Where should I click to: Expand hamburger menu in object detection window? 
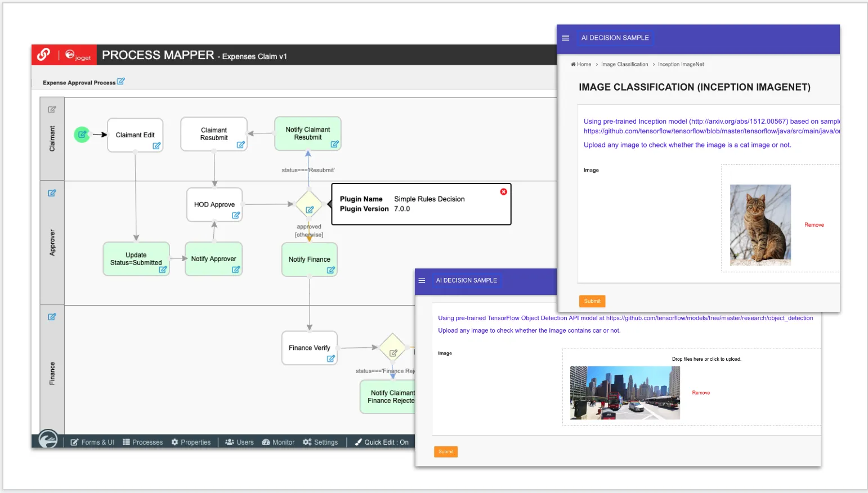(x=422, y=280)
